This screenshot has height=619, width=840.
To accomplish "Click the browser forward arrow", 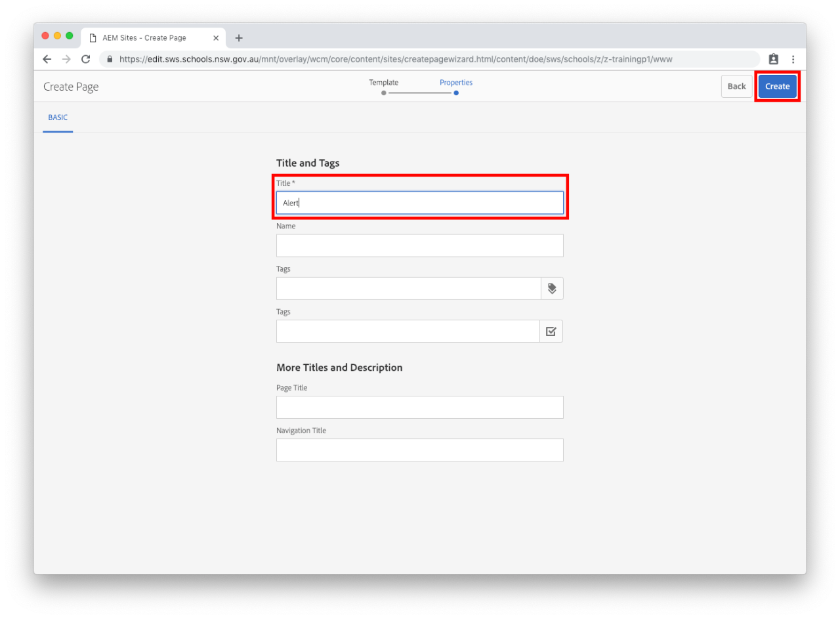I will (66, 59).
